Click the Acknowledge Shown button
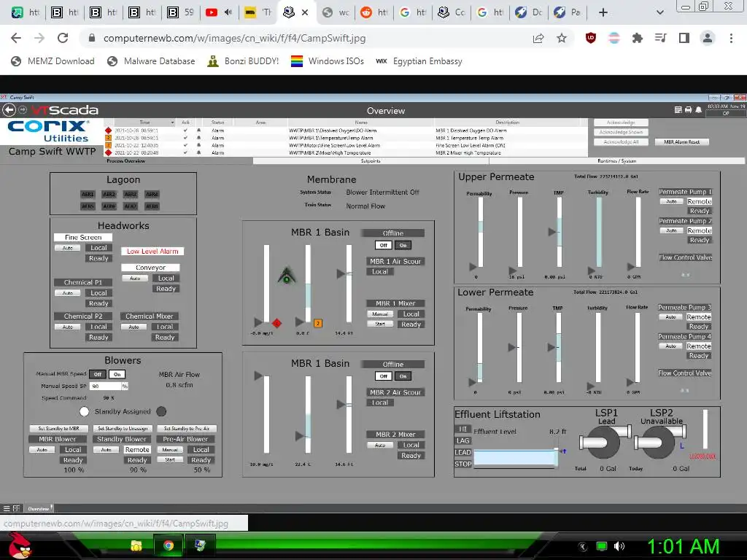Viewport: 747px width, 560px height. 621,132
